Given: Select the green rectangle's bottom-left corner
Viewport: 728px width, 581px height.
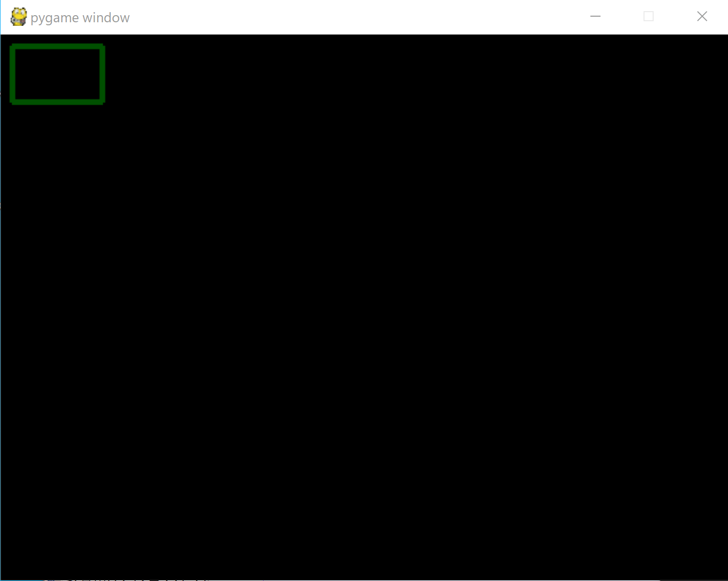Looking at the screenshot, I should coord(13,102).
